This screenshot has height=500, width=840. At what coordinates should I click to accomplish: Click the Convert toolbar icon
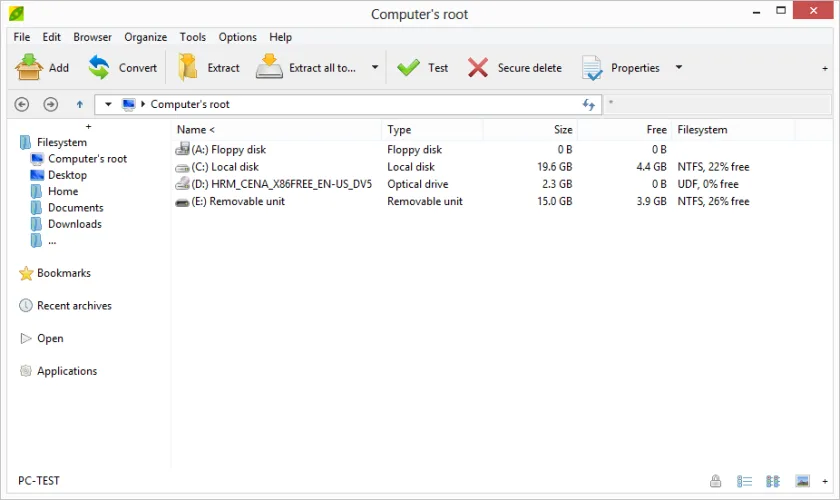(x=99, y=68)
